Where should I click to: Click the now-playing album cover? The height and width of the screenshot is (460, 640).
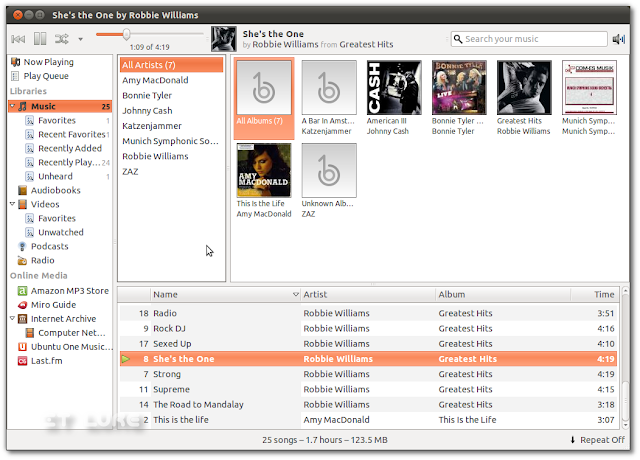coord(224,39)
